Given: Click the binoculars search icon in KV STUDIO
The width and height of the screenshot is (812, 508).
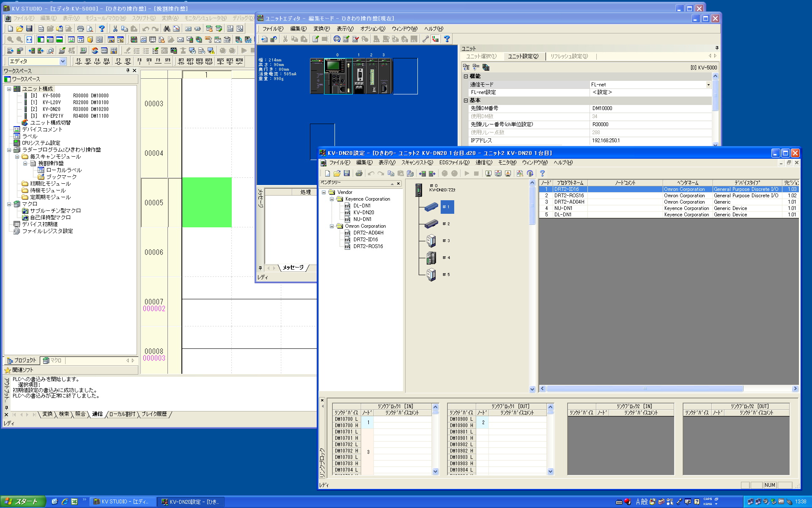Looking at the screenshot, I should tap(167, 29).
